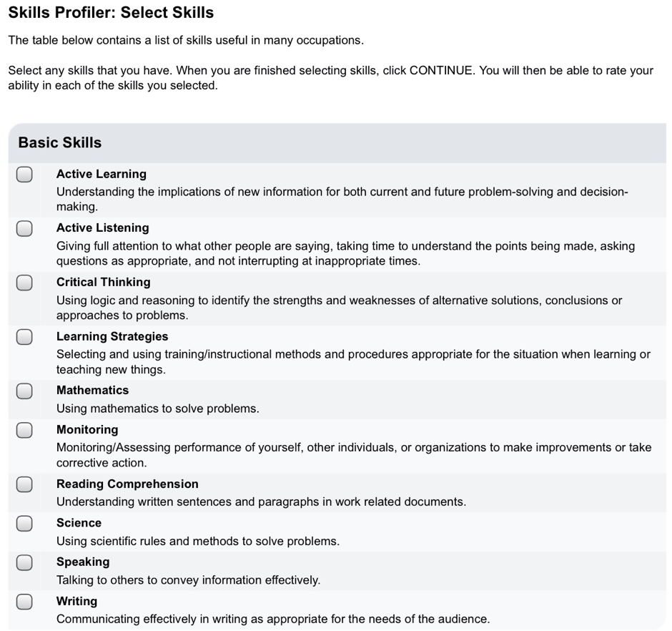Click the Monitoring skill label
The height and width of the screenshot is (631, 672).
87,430
